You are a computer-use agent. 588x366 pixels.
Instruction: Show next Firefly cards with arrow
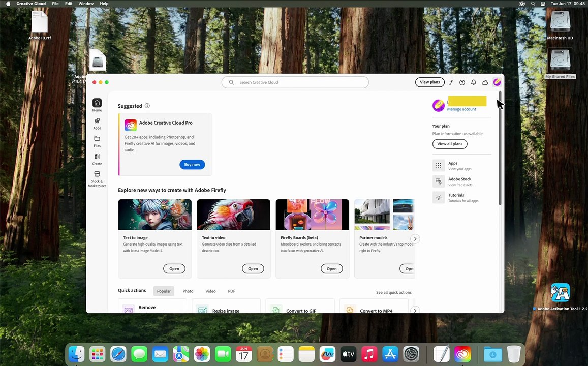(x=415, y=239)
